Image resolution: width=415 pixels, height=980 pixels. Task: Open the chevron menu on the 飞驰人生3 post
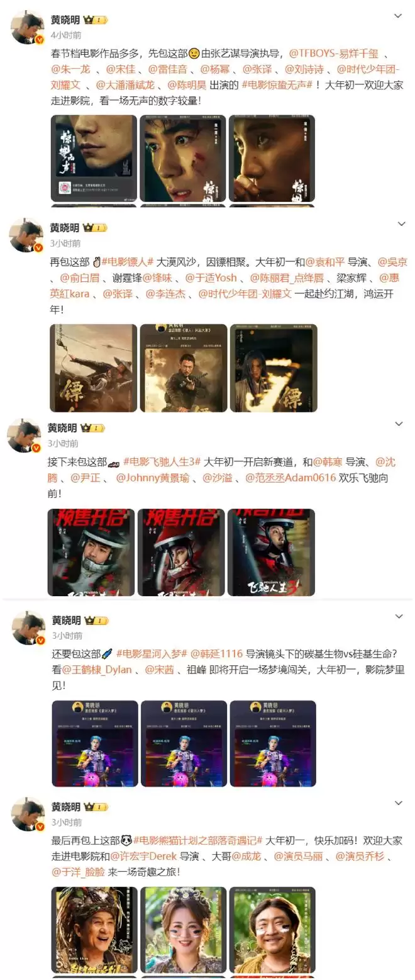[399, 424]
